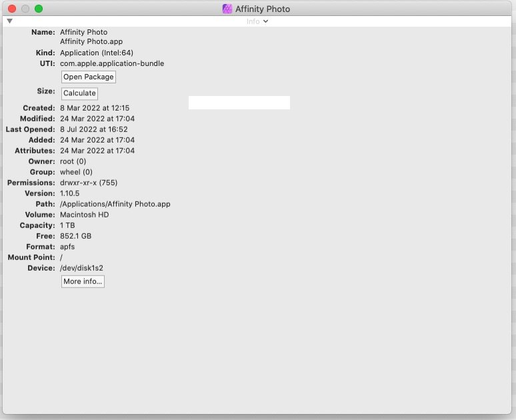Click the More info... button
Image resolution: width=516 pixels, height=420 pixels.
[83, 281]
